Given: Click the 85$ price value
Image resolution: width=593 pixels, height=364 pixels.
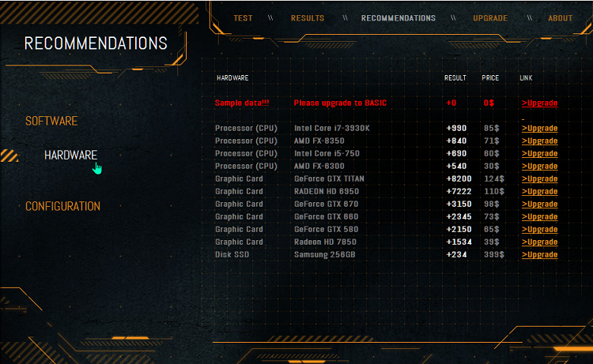Looking at the screenshot, I should pos(491,128).
